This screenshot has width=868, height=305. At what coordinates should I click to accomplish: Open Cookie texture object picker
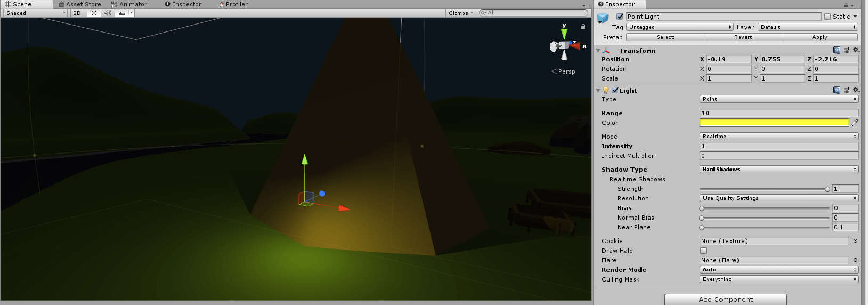tap(855, 241)
